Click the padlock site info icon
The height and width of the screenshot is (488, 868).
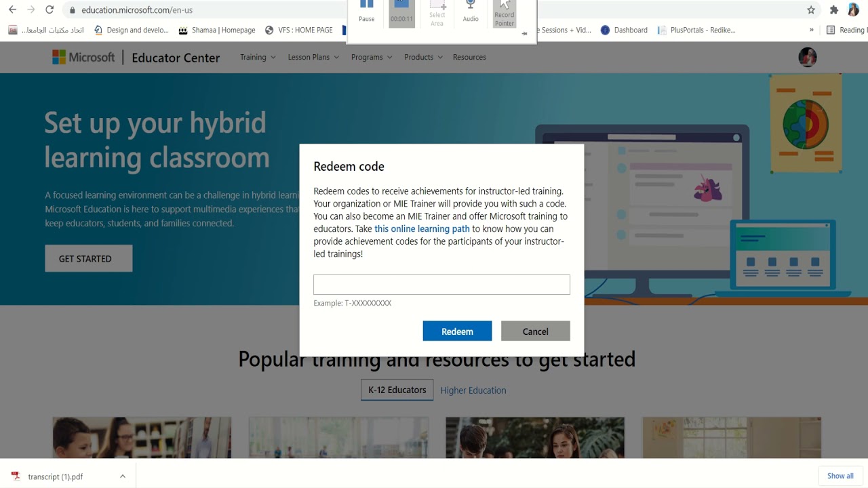pos(73,10)
